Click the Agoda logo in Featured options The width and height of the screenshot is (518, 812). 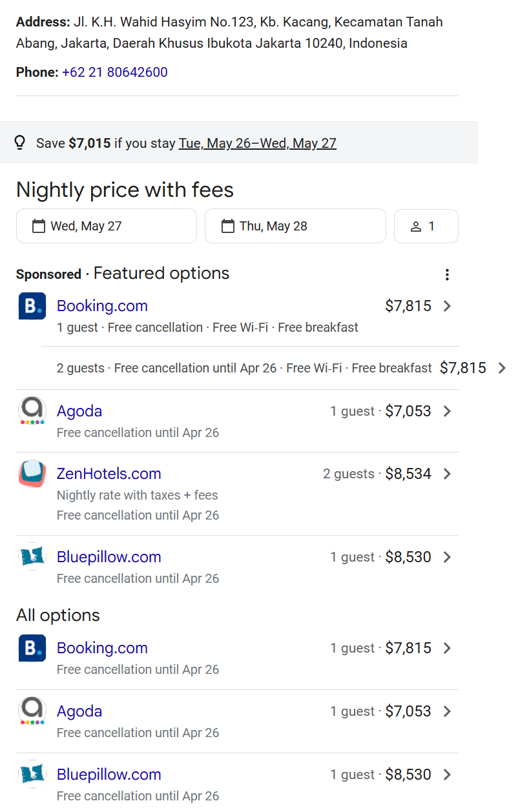click(32, 411)
